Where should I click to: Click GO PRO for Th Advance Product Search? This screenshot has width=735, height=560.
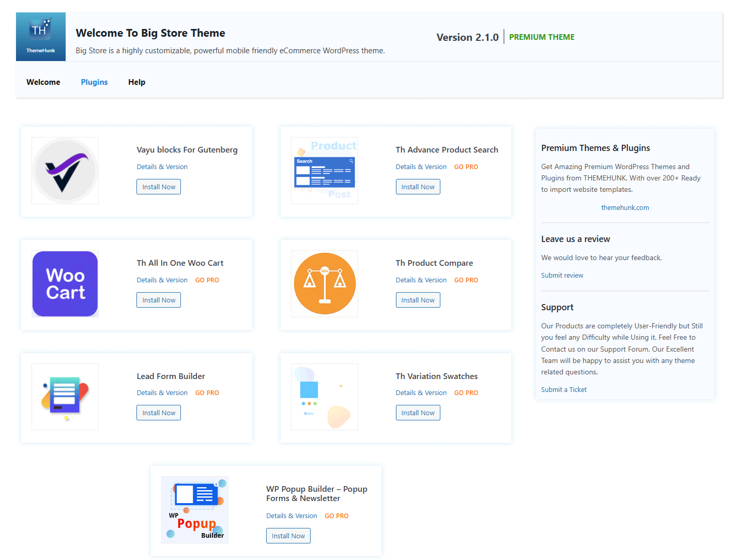(x=466, y=167)
